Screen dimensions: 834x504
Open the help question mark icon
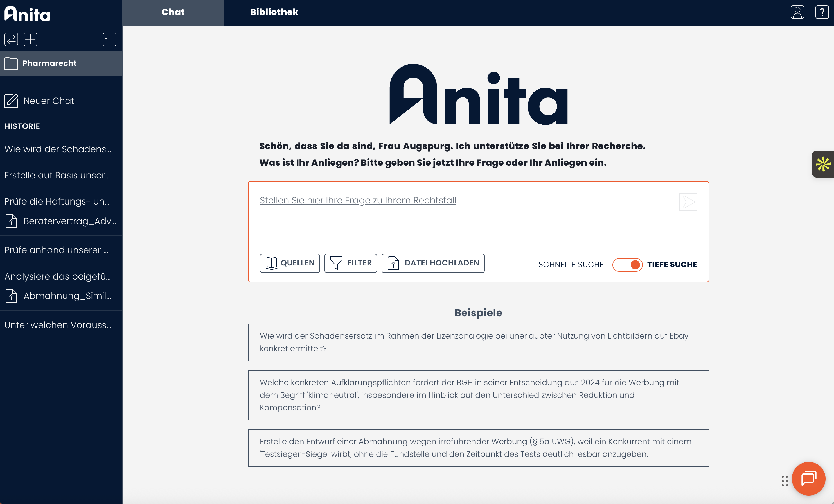822,12
